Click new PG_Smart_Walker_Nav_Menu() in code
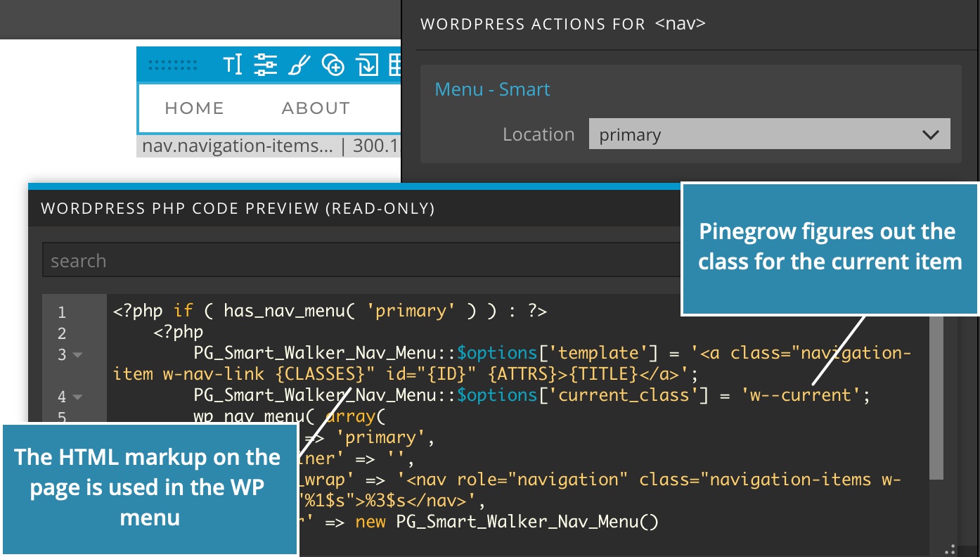This screenshot has height=557, width=980. click(507, 522)
